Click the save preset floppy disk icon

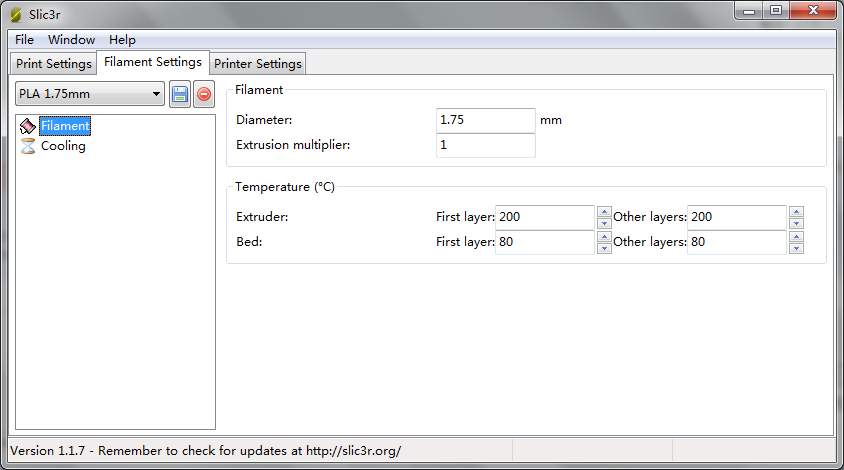click(x=180, y=94)
